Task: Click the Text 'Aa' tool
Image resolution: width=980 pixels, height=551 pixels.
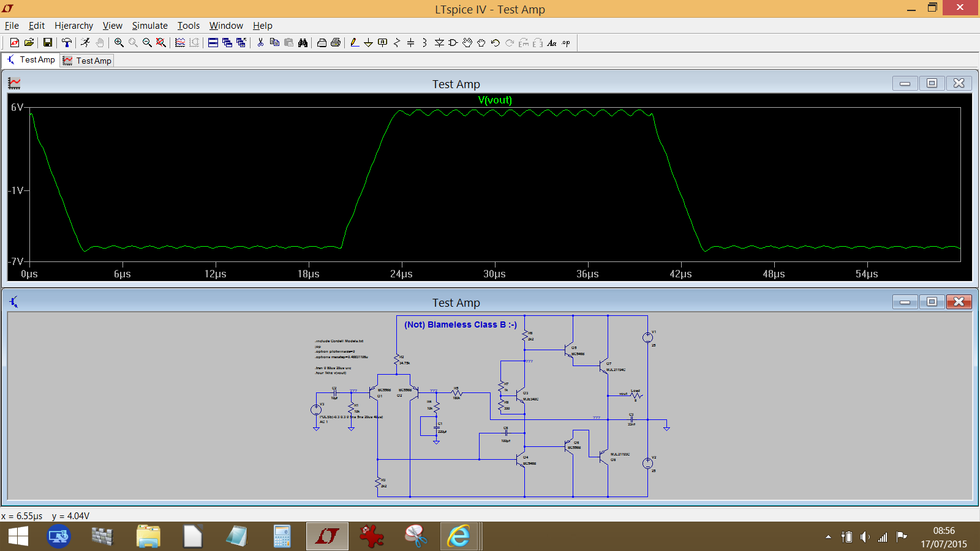Action: click(x=552, y=42)
